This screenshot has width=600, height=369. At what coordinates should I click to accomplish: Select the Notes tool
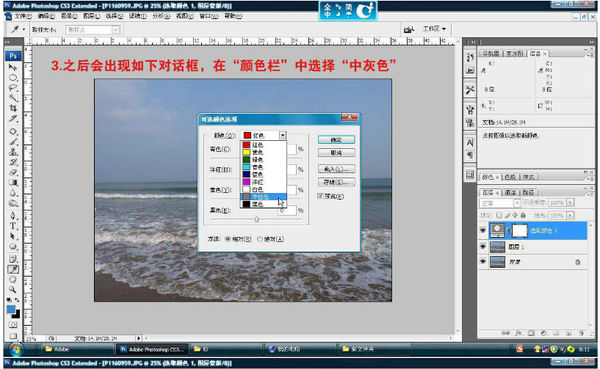tap(13, 259)
